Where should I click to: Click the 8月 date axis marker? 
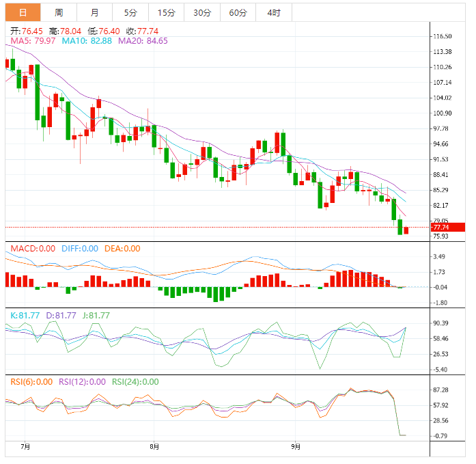click(x=154, y=447)
